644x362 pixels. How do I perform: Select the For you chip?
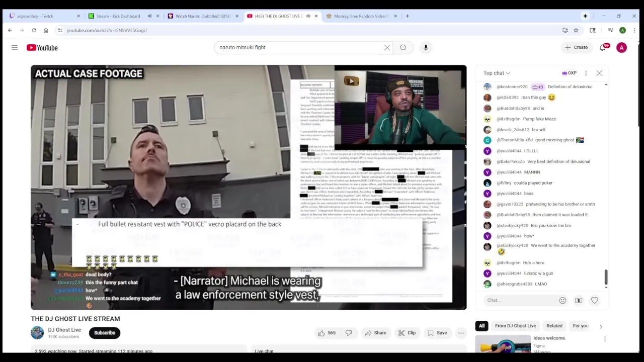click(x=581, y=326)
